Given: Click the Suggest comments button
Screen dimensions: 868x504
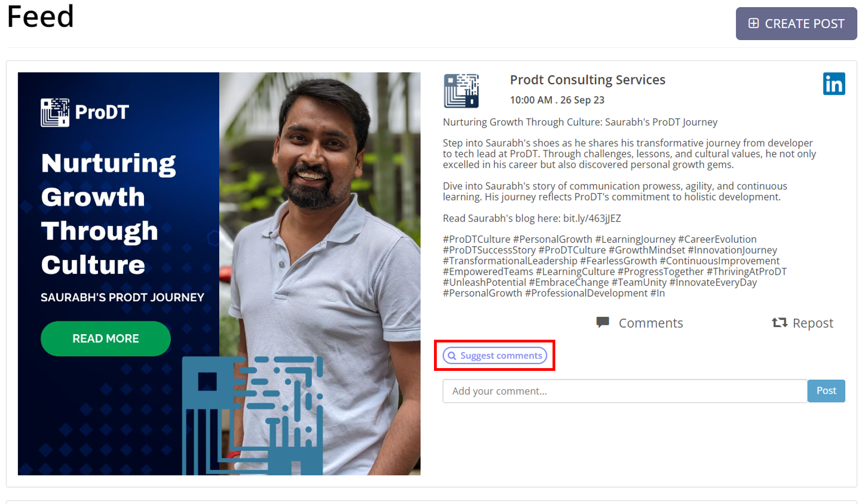Looking at the screenshot, I should click(x=495, y=355).
